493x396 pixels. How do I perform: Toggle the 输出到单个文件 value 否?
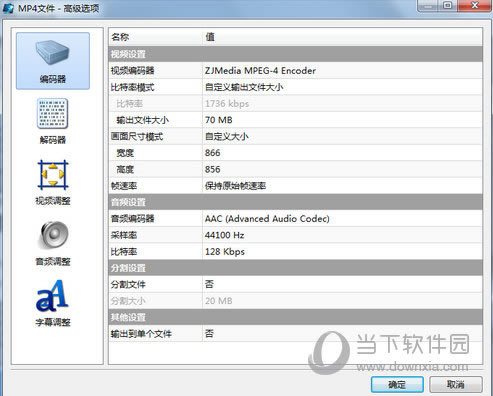[209, 334]
